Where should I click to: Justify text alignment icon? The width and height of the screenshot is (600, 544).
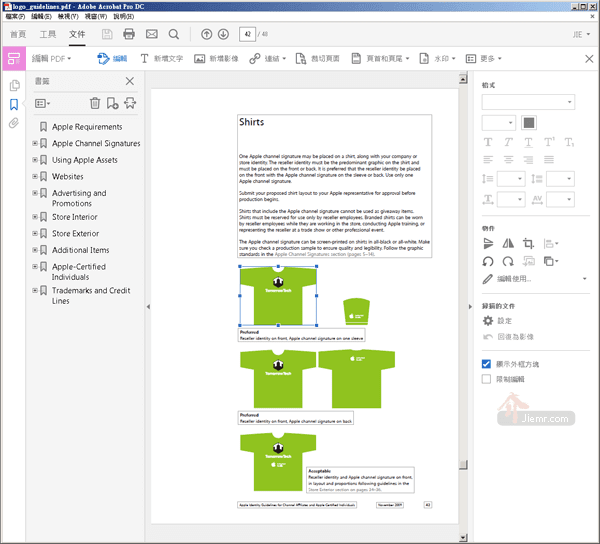pyautogui.click(x=549, y=160)
